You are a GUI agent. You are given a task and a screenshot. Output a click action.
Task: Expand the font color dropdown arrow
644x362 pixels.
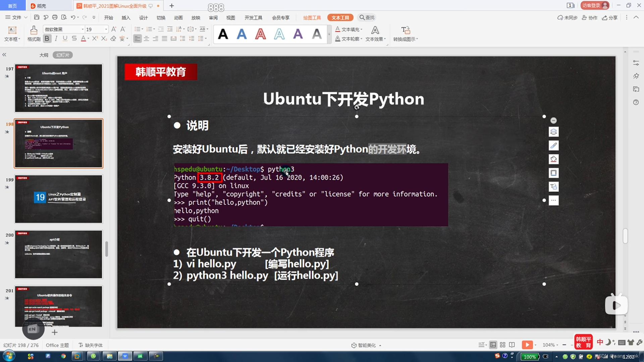point(88,39)
